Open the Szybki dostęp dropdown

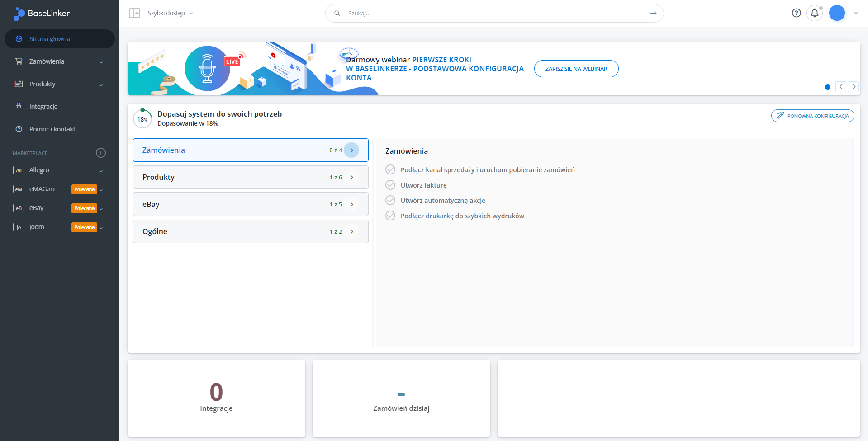click(x=171, y=13)
